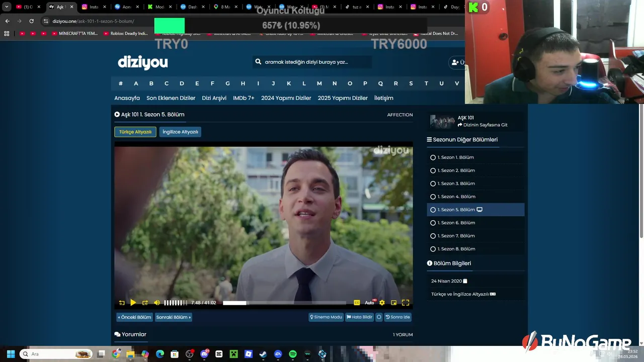
Task: Enter fullscreen video mode
Action: tap(406, 303)
